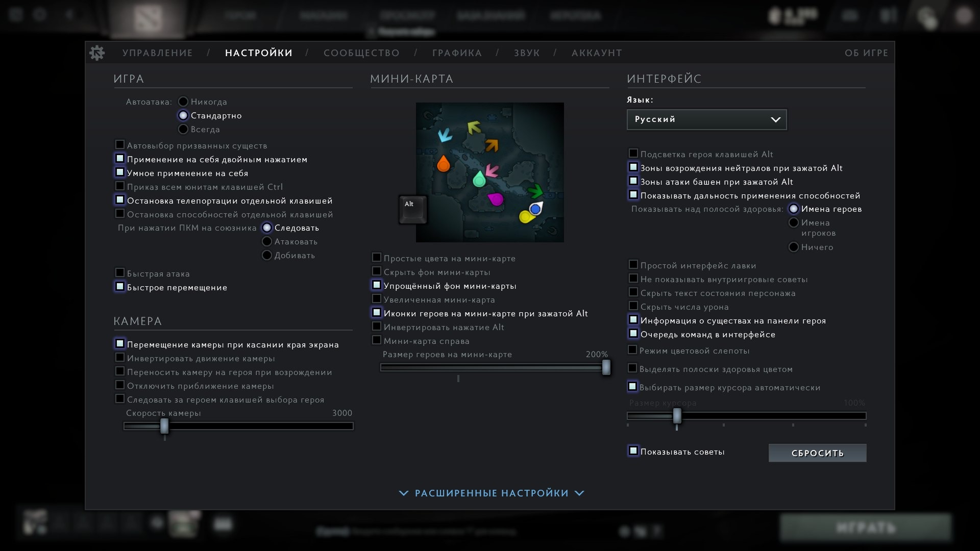Screen dimensions: 980x551
Task: Click the teal hero marker on minimap preview
Action: coord(479,179)
